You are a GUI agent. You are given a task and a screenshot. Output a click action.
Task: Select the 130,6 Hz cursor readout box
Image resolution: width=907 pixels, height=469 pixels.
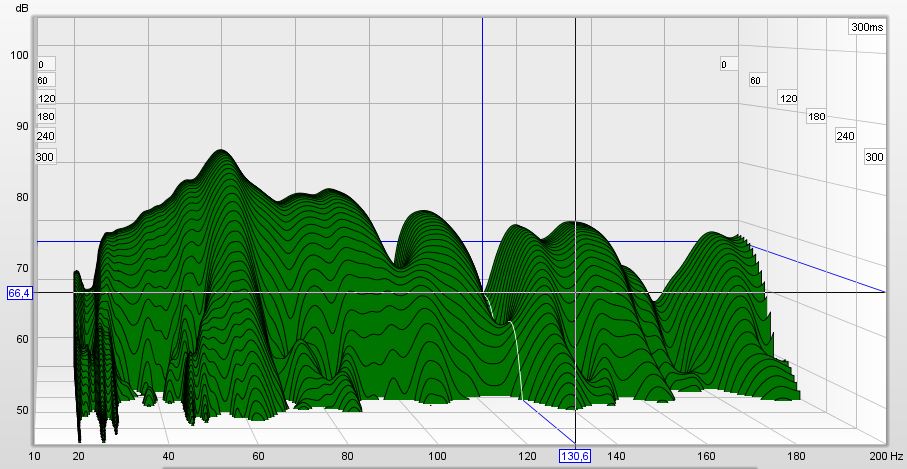(575, 456)
